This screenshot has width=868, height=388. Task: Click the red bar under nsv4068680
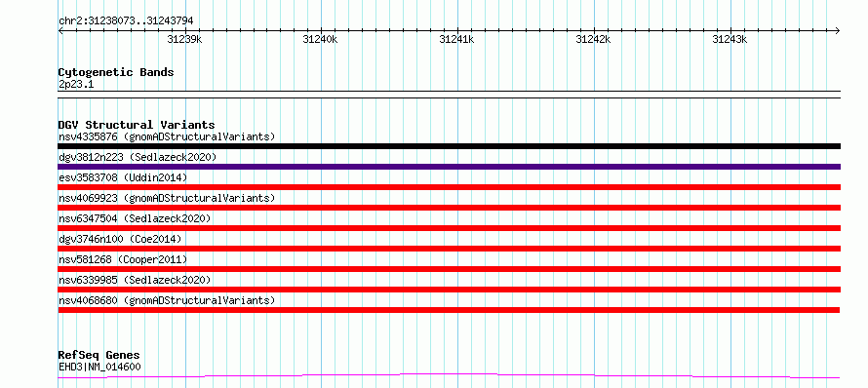(x=449, y=310)
